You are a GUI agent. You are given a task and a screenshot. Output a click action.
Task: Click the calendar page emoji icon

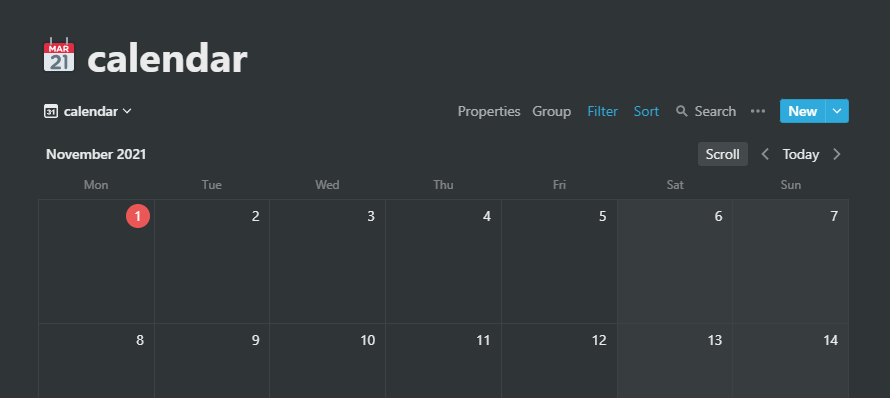point(59,55)
